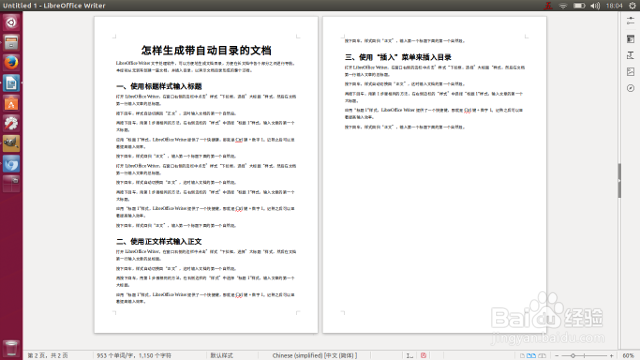Open the Trash in launcher
The width and height of the screenshot is (640, 360).
coord(11,348)
